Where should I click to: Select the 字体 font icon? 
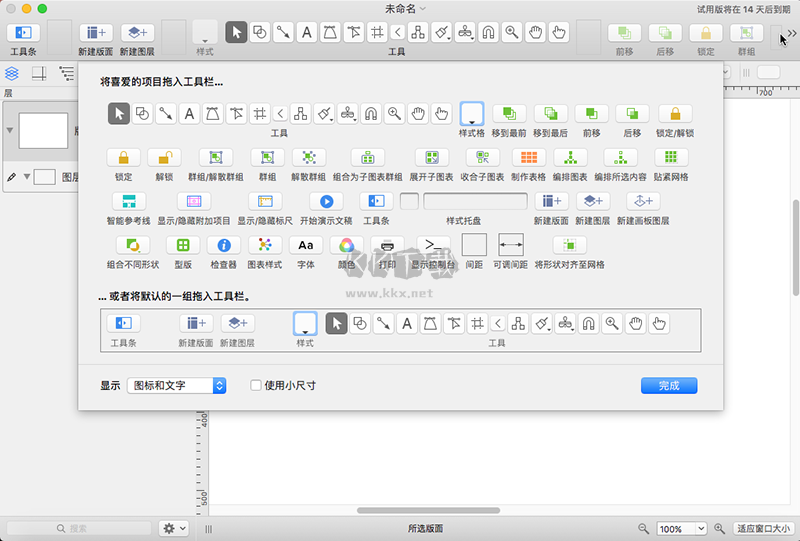(x=306, y=245)
